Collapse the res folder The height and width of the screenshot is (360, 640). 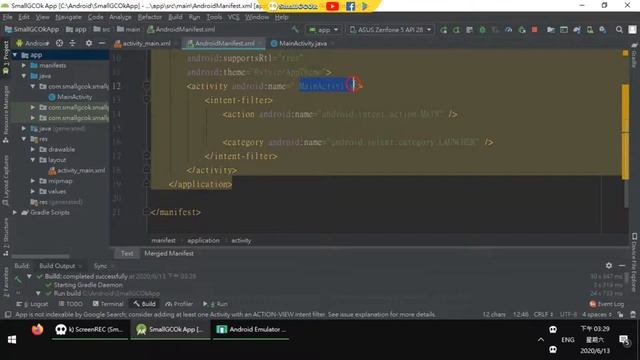24,139
